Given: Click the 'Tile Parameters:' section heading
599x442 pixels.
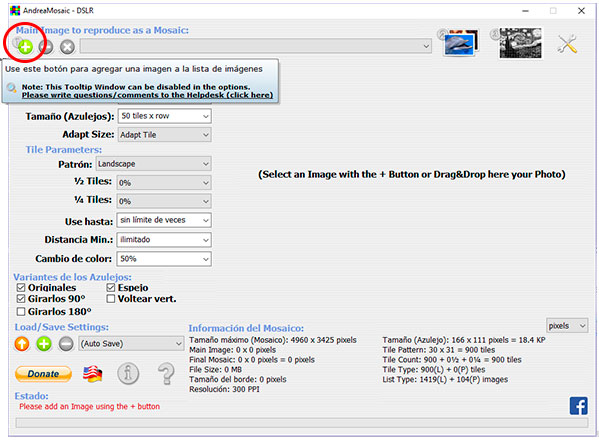Looking at the screenshot, I should point(63,149).
